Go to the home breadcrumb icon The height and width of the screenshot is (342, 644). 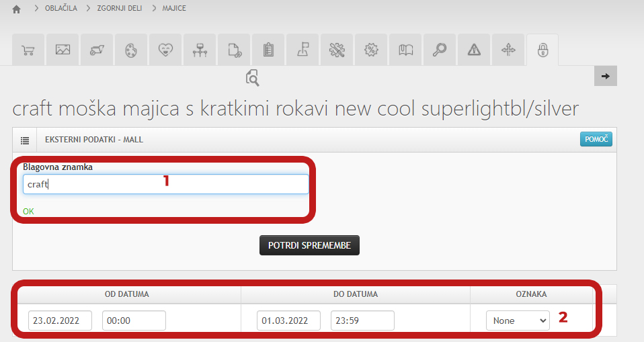[17, 9]
